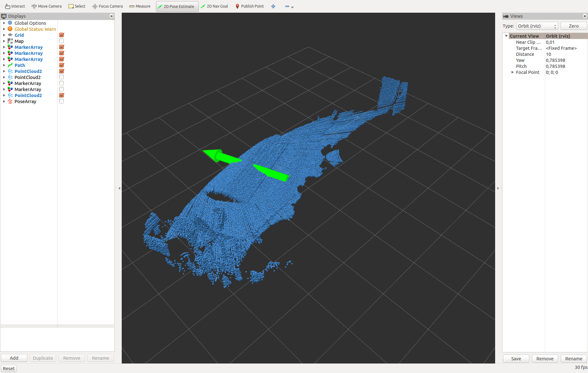The width and height of the screenshot is (588, 373).
Task: Activate the 2D Nav Goal tool
Action: point(214,6)
